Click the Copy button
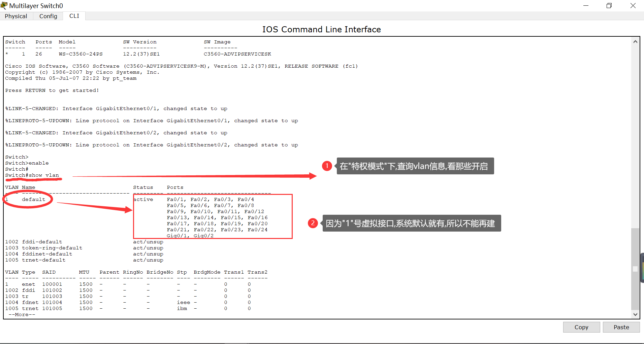644x344 pixels. point(581,327)
